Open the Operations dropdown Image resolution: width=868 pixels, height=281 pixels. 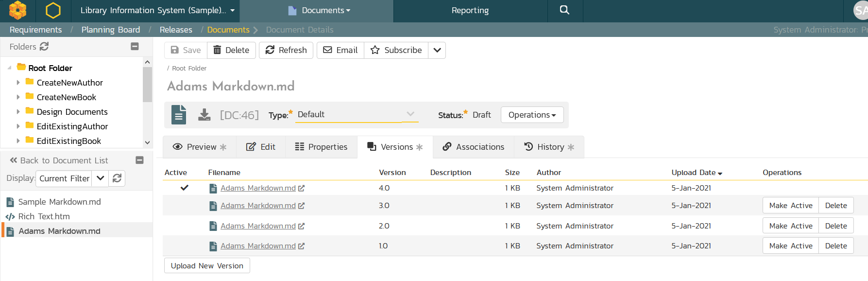pos(532,115)
